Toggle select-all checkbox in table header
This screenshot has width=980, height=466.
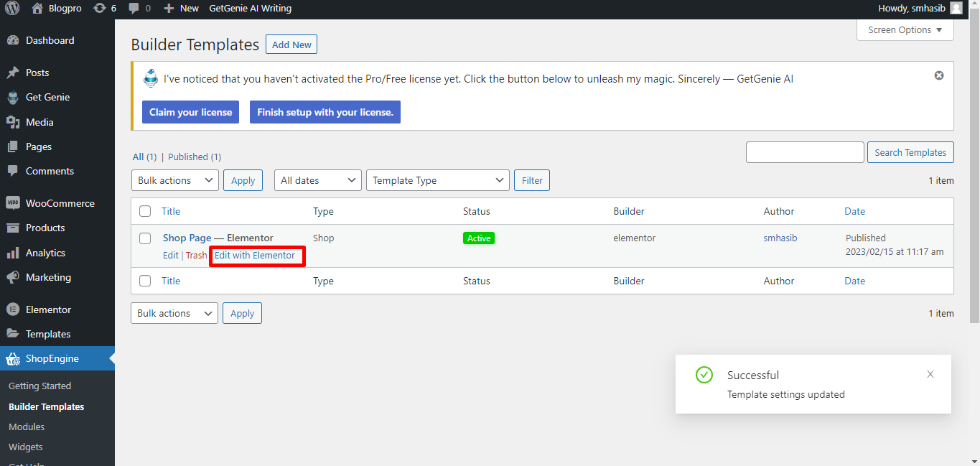(x=145, y=211)
